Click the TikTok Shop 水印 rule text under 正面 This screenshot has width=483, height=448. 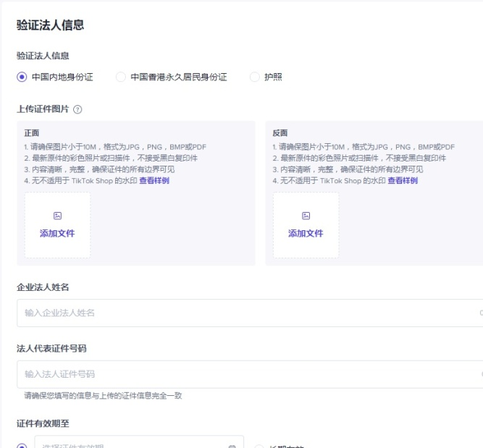pyautogui.click(x=80, y=180)
